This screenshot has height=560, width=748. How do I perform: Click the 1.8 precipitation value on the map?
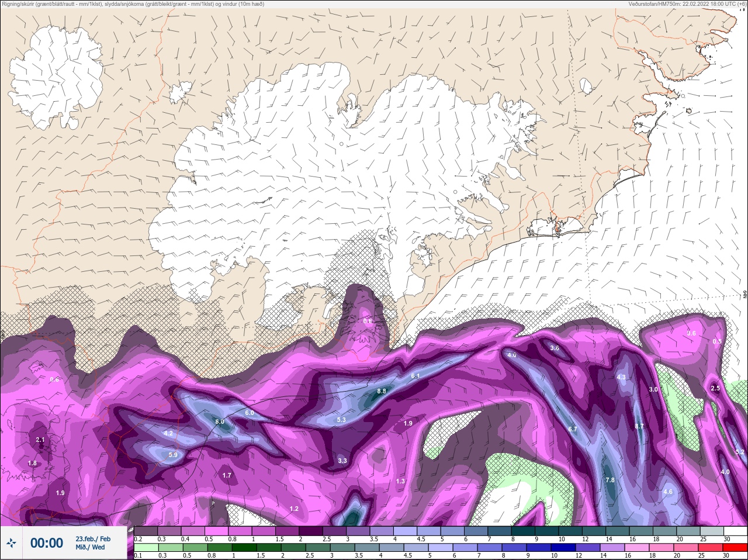pyautogui.click(x=32, y=463)
